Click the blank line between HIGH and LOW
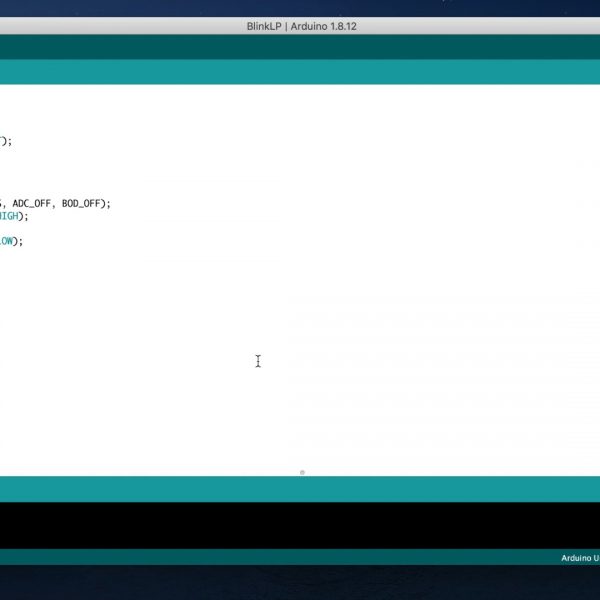600x600 pixels. coord(40,229)
